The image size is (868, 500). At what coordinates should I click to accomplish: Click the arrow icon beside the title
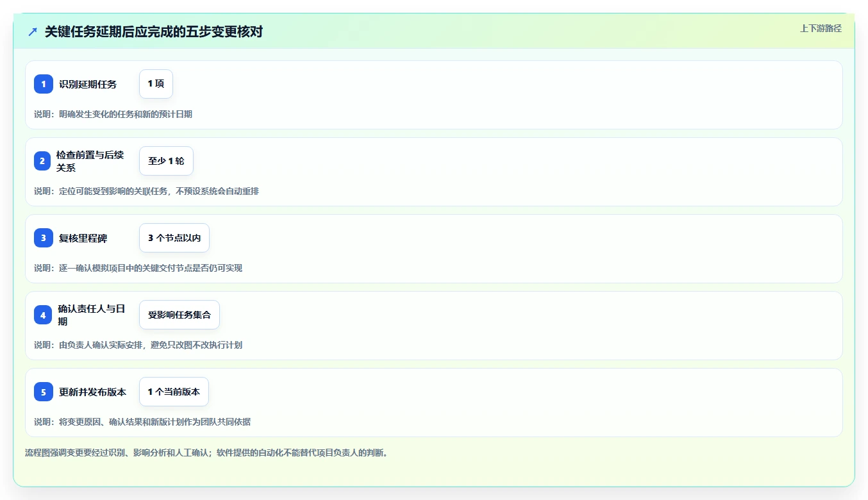click(x=33, y=31)
